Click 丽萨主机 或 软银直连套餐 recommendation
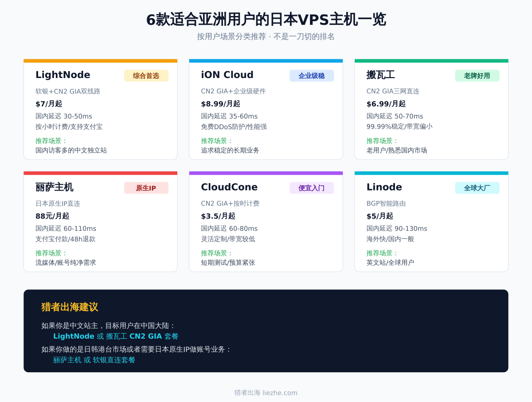Screen dimensions: 532x402 (x=94, y=360)
